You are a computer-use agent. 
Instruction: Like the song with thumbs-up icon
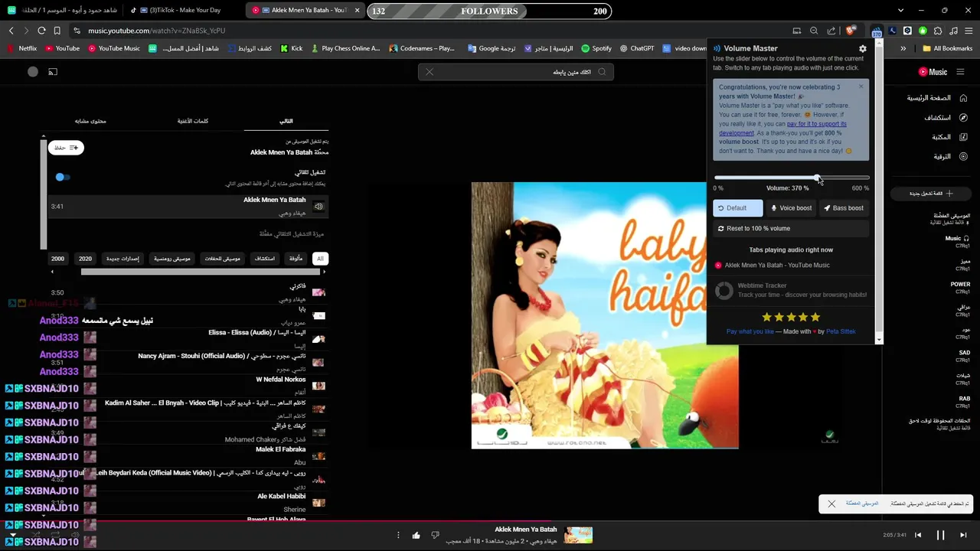(416, 535)
